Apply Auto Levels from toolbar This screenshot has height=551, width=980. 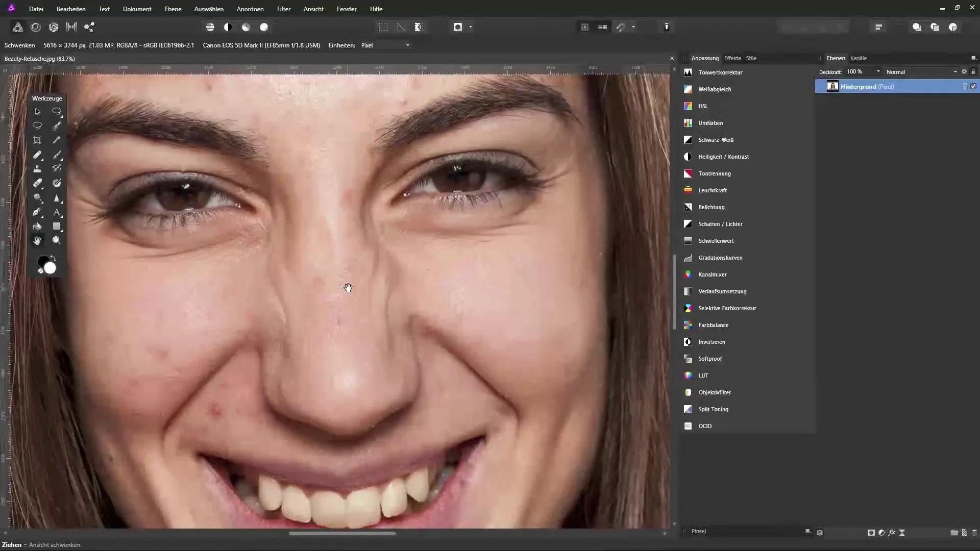(x=210, y=27)
